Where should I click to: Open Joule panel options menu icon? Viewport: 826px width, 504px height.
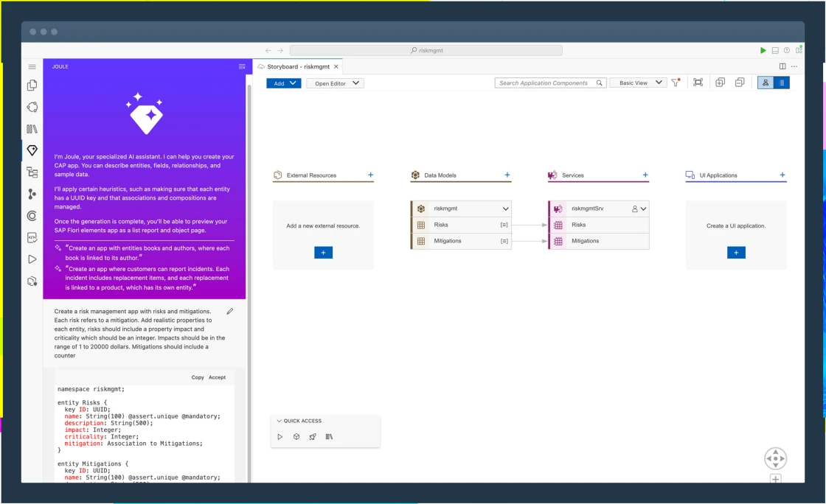242,67
